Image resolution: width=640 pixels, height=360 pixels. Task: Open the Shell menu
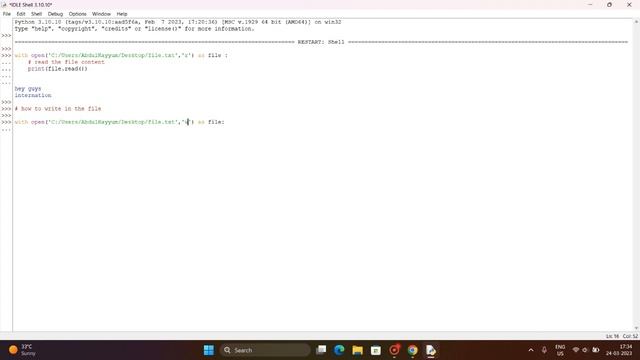tap(36, 14)
